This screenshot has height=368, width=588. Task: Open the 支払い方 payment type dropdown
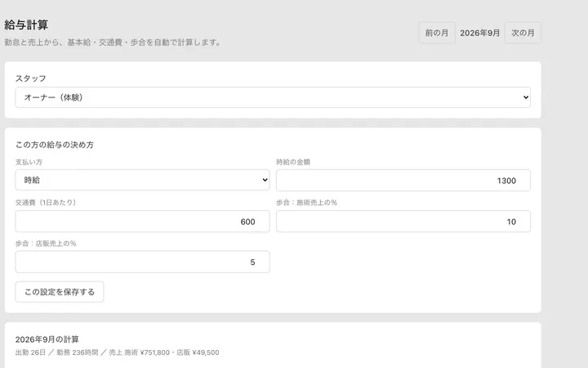point(142,180)
